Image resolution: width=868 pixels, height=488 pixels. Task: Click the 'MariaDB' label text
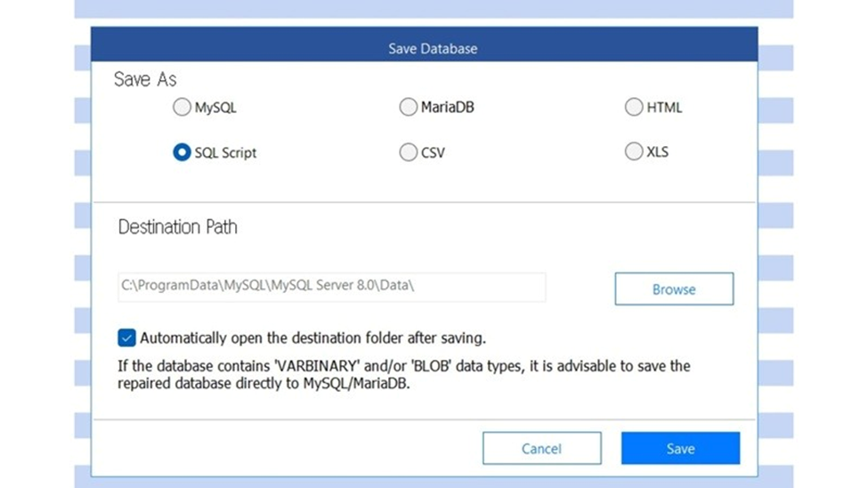pyautogui.click(x=449, y=108)
